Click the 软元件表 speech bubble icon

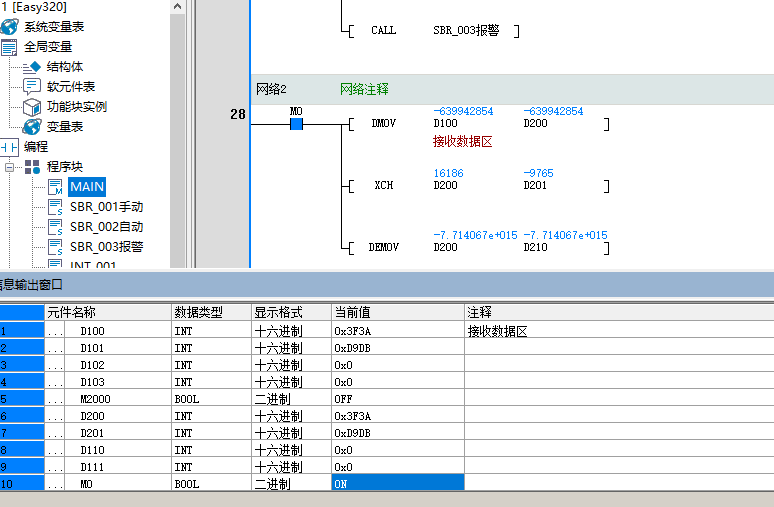point(32,87)
